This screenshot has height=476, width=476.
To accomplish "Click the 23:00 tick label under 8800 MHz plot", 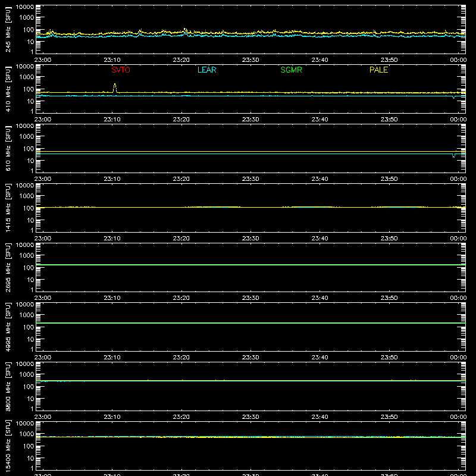I will tap(43, 417).
